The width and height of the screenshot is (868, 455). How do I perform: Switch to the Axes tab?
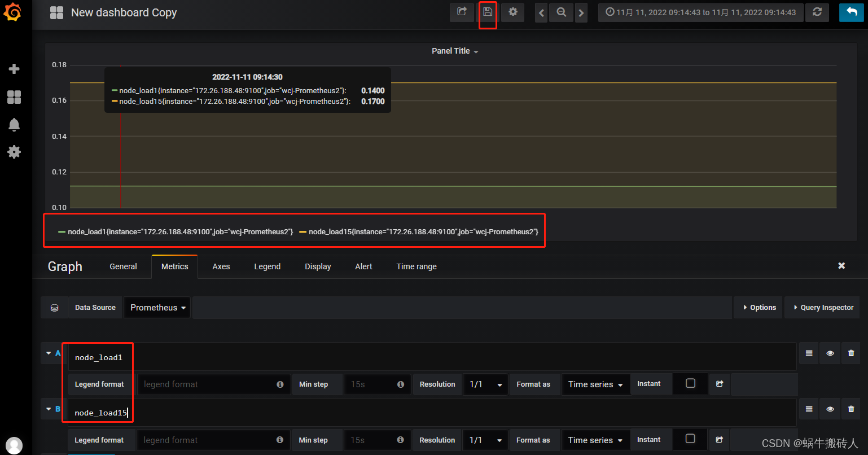click(x=221, y=266)
